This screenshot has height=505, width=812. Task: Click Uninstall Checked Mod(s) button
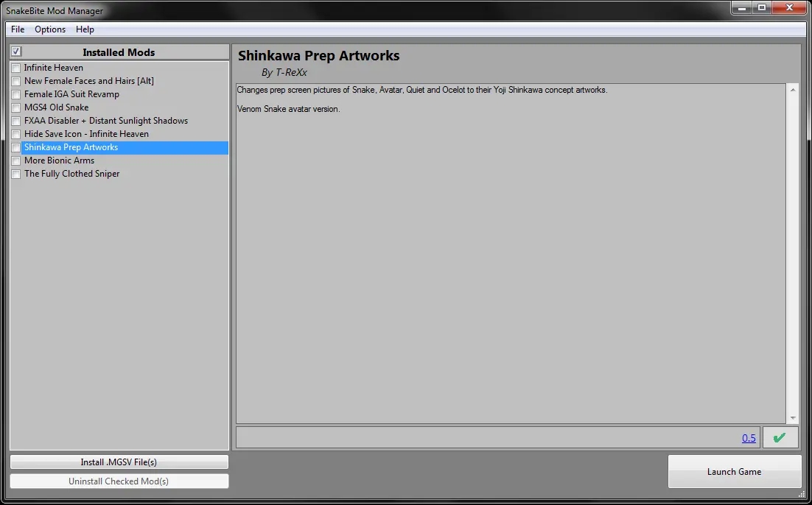point(119,481)
